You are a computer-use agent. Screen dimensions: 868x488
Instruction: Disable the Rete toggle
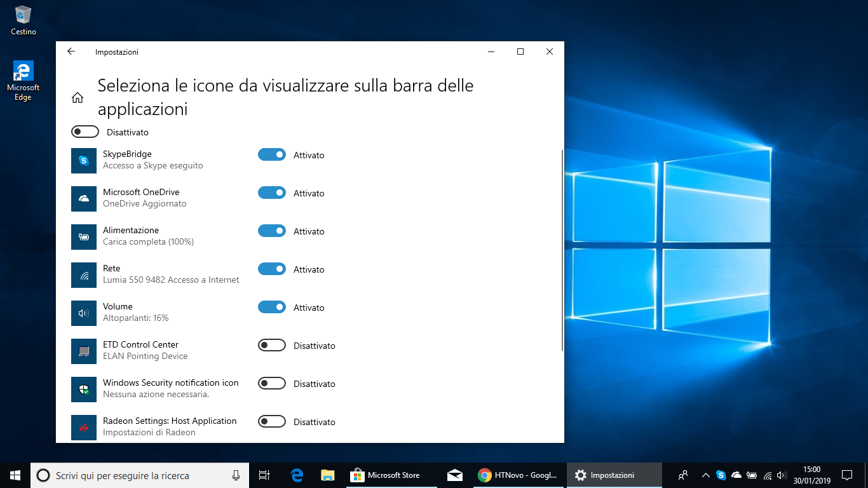pos(272,269)
